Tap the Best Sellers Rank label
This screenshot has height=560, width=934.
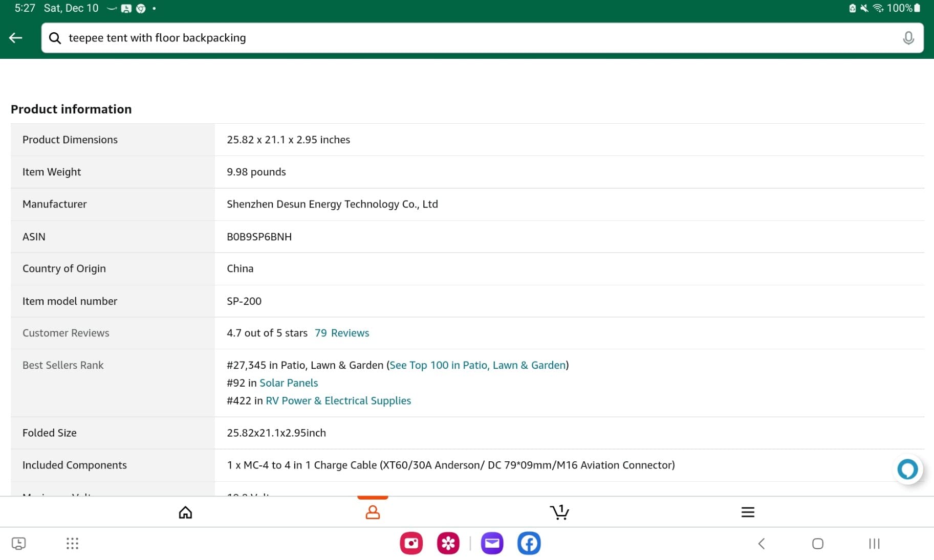click(x=63, y=365)
